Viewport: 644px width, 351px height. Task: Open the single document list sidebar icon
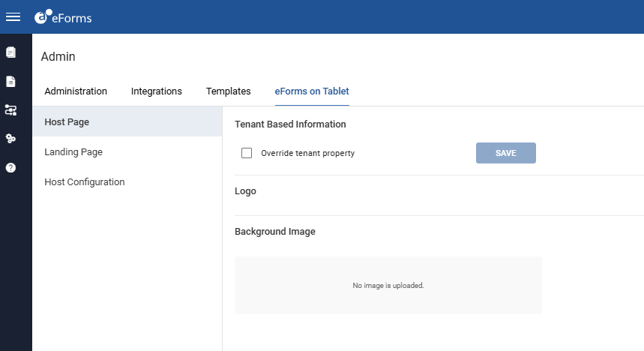pos(10,82)
